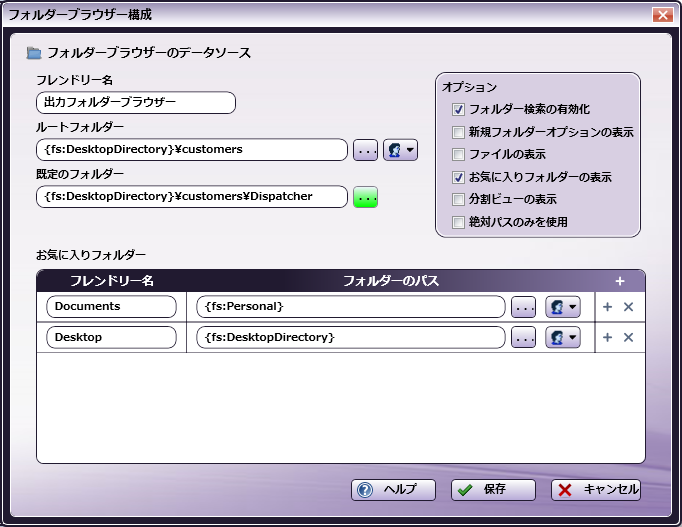The width and height of the screenshot is (682, 527).
Task: Open variable dropdown in Desktop row
Action: (563, 337)
